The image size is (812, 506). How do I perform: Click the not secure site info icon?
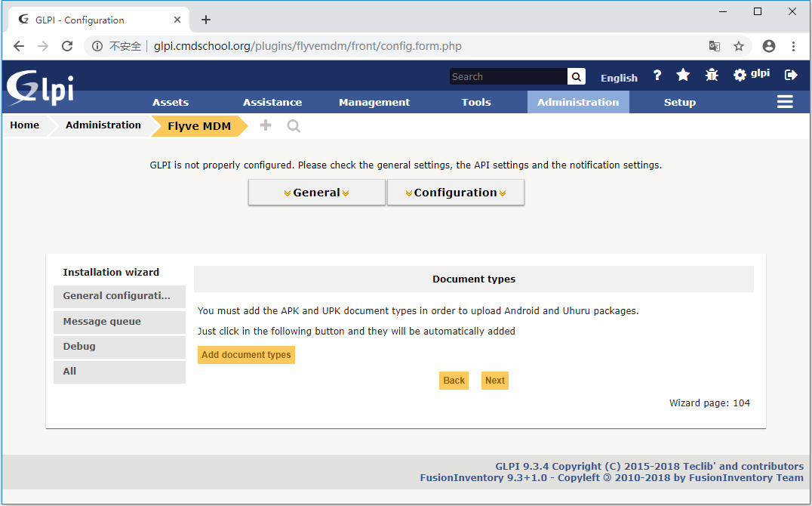coord(97,46)
